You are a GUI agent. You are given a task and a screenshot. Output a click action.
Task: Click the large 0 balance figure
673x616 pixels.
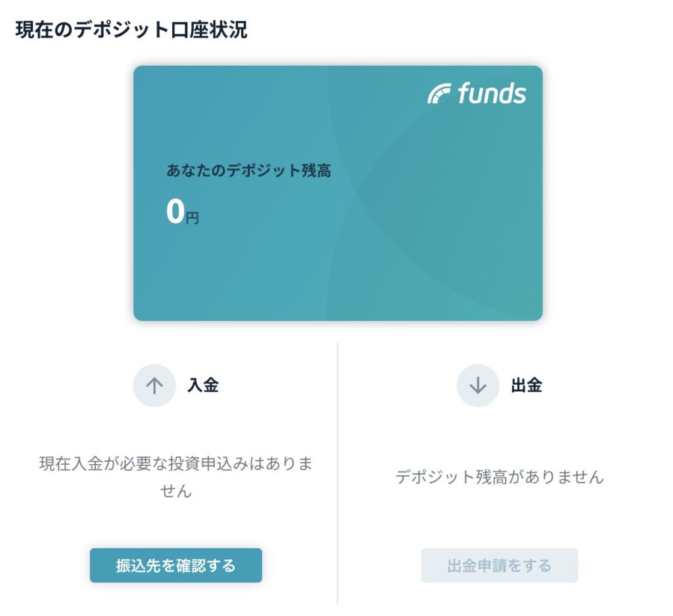click(x=175, y=212)
